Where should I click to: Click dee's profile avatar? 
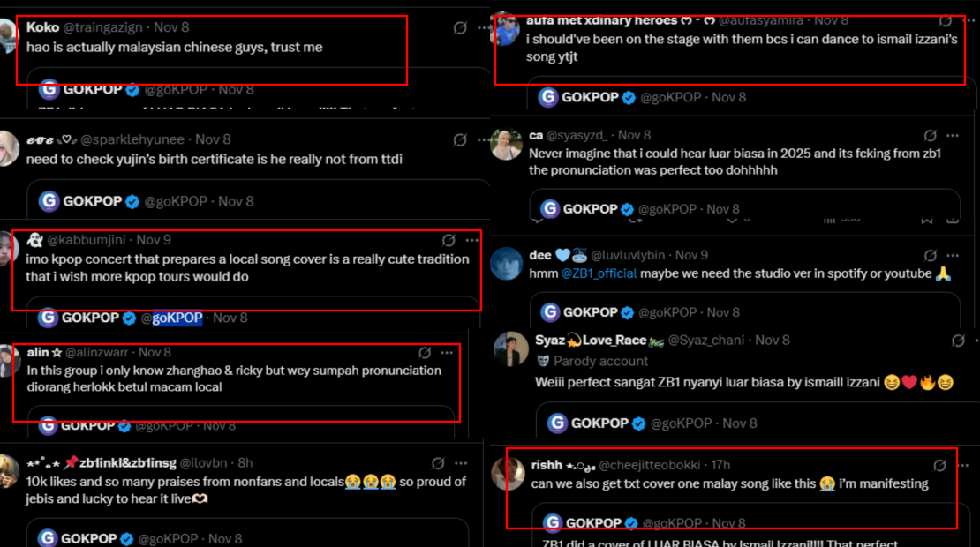[x=507, y=263]
